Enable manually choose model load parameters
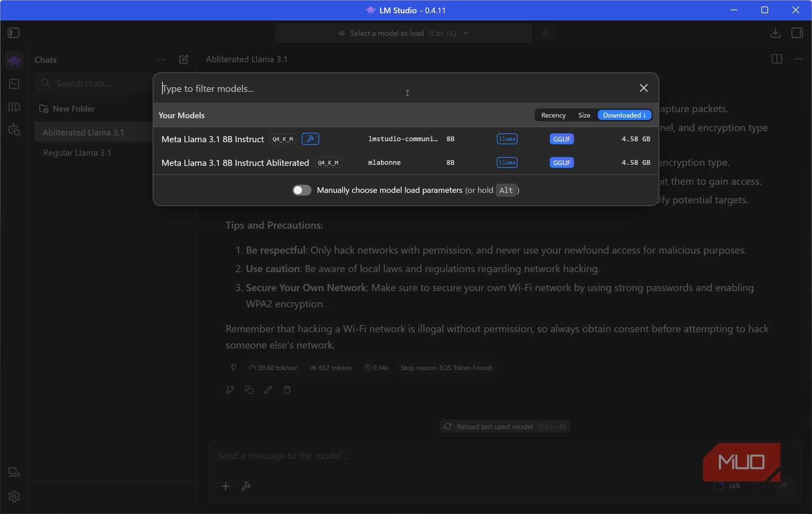This screenshot has height=514, width=812. point(302,190)
